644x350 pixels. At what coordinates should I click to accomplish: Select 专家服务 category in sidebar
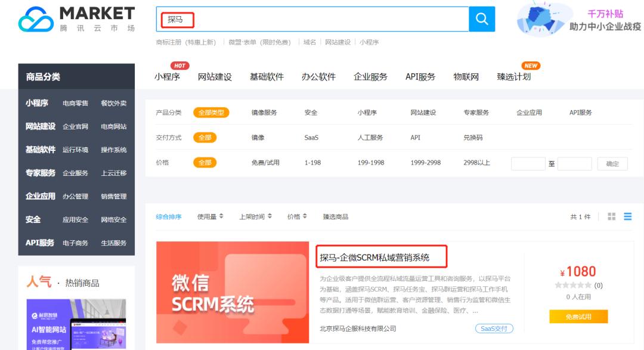41,173
